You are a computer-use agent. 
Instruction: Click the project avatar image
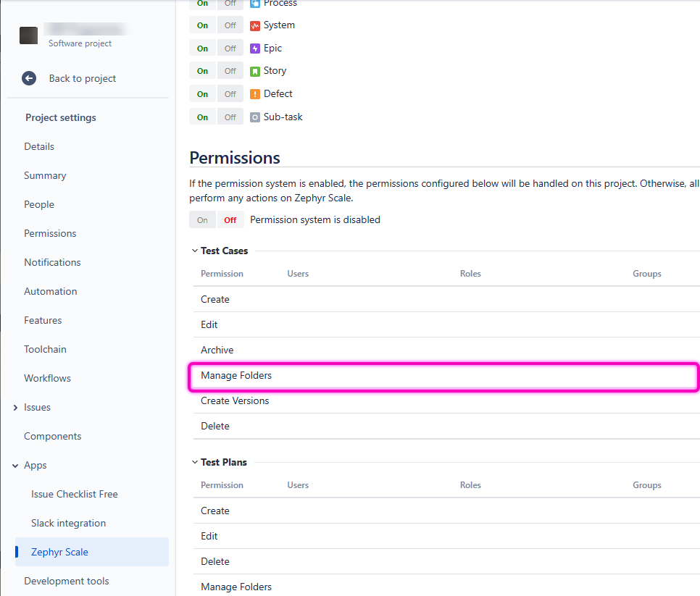point(28,35)
